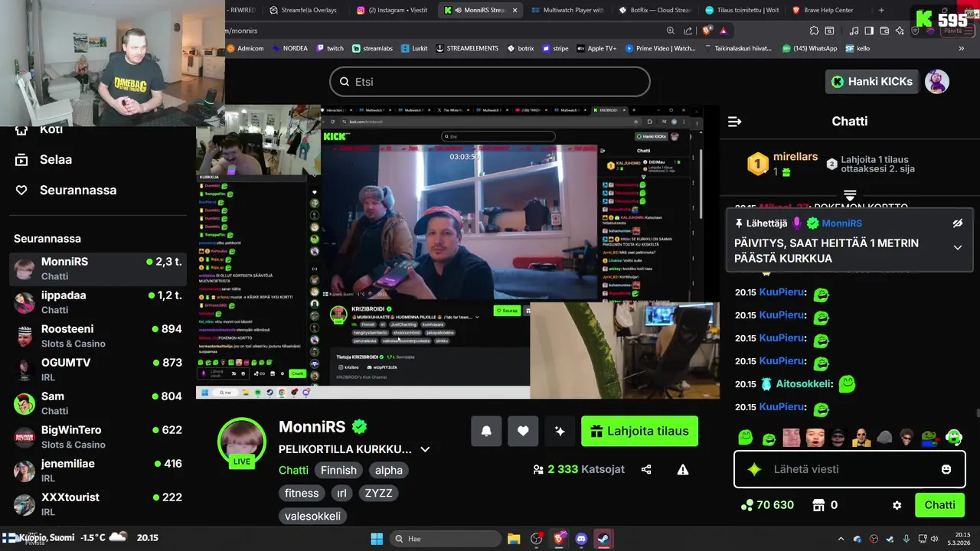Open BigWinTero channel in followed list
The image size is (980, 551).
(98, 437)
